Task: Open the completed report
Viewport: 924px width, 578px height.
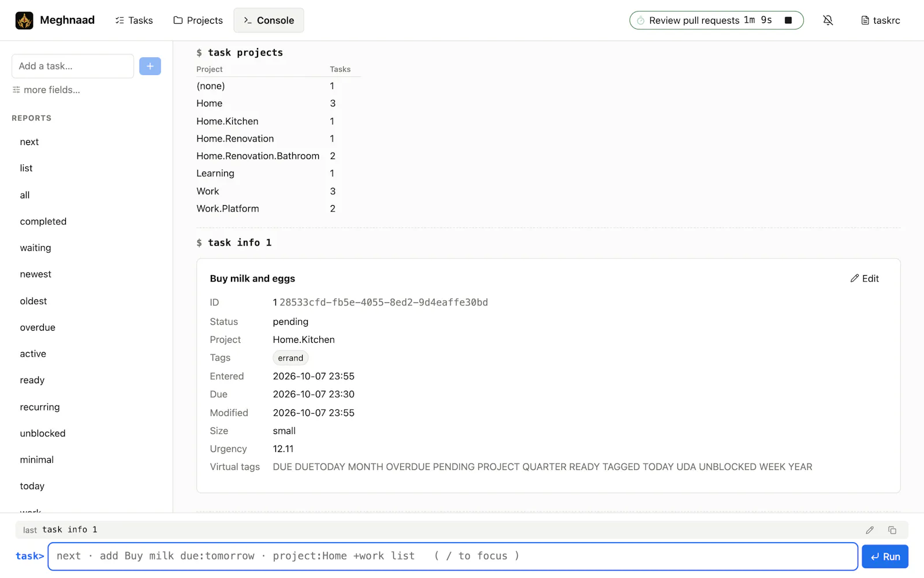Action: (43, 221)
